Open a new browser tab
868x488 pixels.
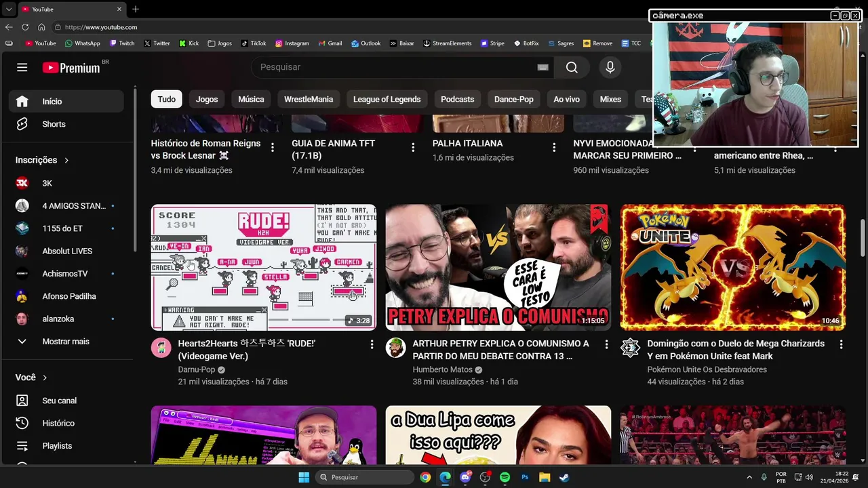(136, 9)
